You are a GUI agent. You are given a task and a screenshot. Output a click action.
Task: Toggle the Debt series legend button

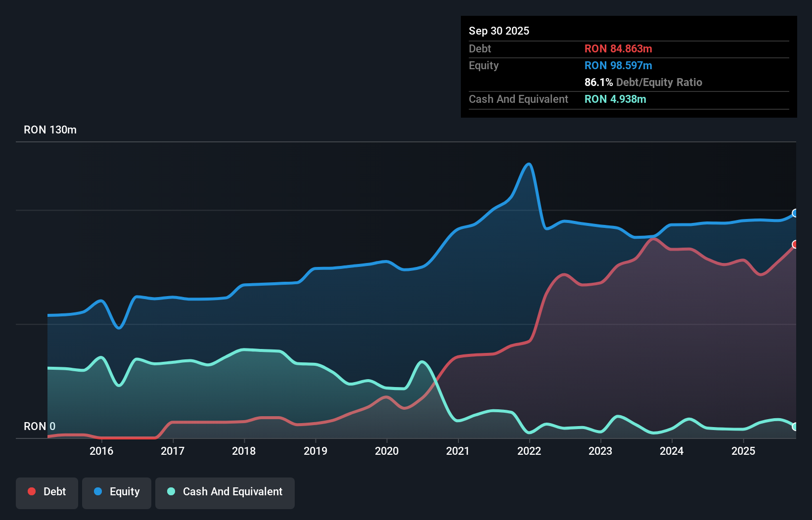click(x=47, y=493)
